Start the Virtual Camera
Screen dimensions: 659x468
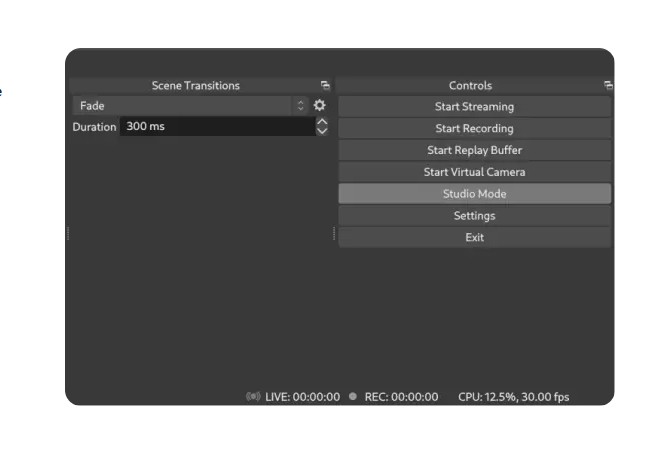(x=474, y=172)
